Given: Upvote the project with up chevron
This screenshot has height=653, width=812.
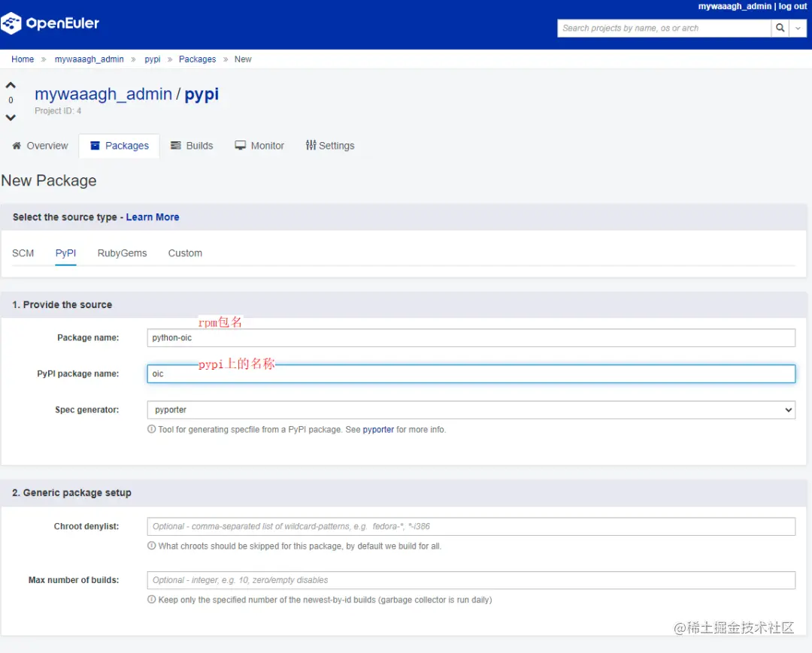Looking at the screenshot, I should pyautogui.click(x=11, y=85).
